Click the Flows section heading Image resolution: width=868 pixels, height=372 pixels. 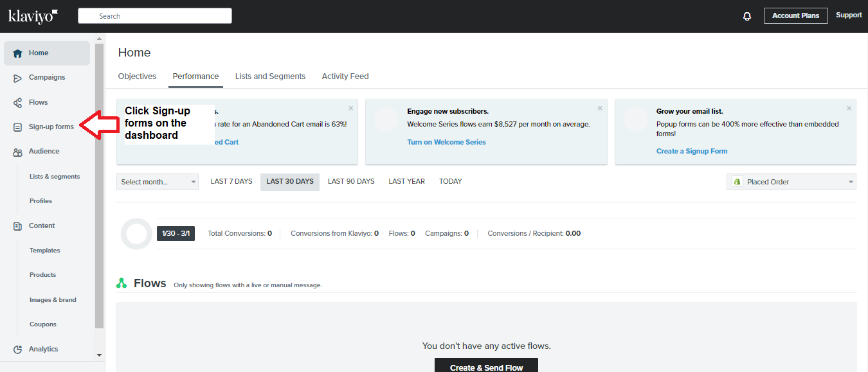150,283
